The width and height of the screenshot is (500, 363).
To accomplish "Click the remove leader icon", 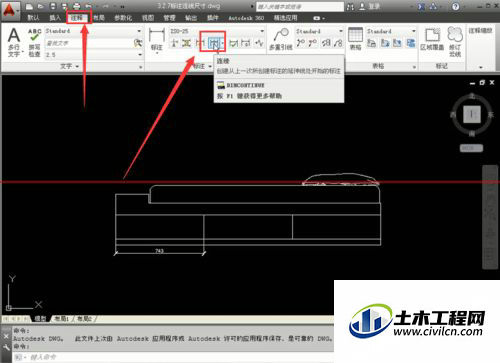I will click(313, 43).
